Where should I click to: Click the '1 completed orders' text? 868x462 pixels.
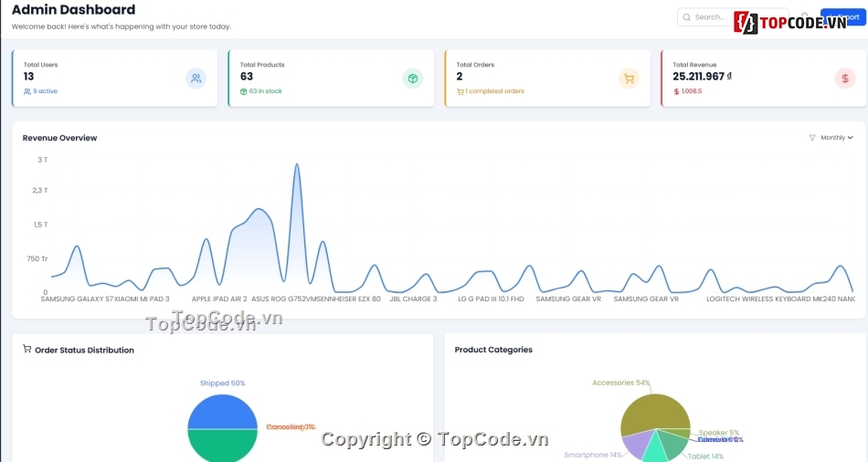tap(494, 91)
